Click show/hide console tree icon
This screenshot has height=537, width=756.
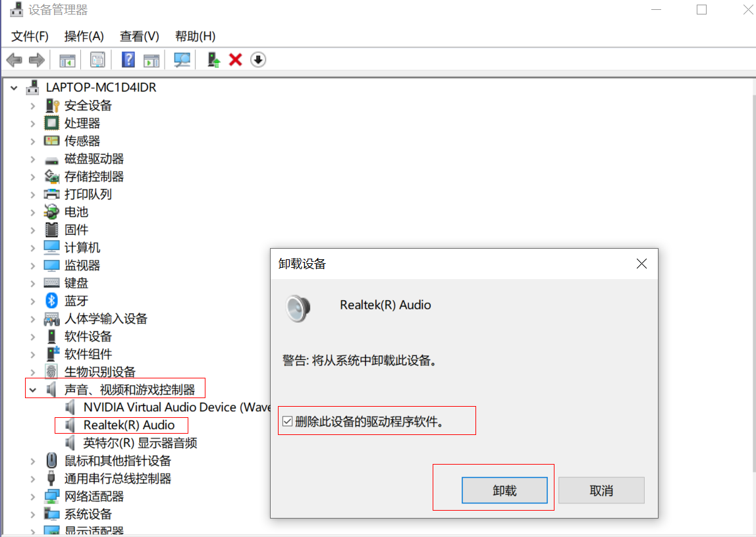pos(67,60)
